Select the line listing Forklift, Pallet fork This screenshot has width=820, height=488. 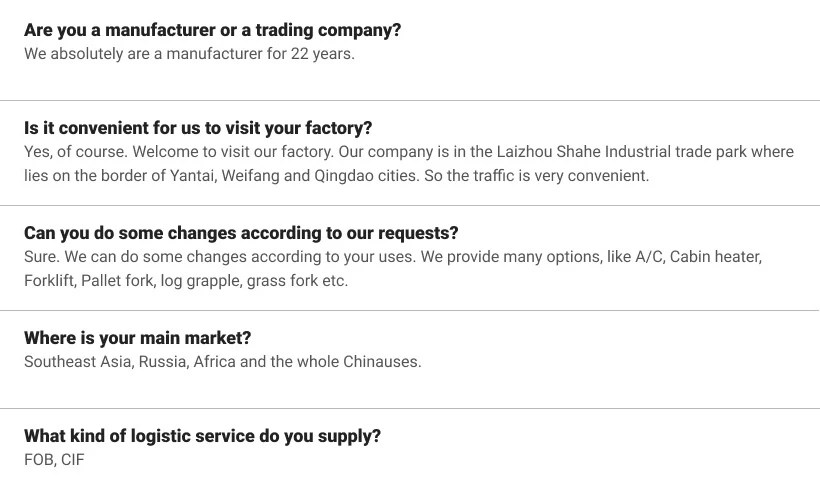click(x=186, y=281)
